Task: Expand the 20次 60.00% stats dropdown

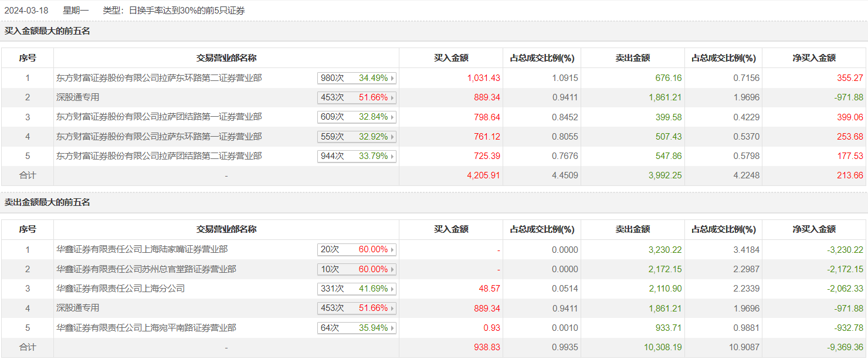Action: click(357, 250)
